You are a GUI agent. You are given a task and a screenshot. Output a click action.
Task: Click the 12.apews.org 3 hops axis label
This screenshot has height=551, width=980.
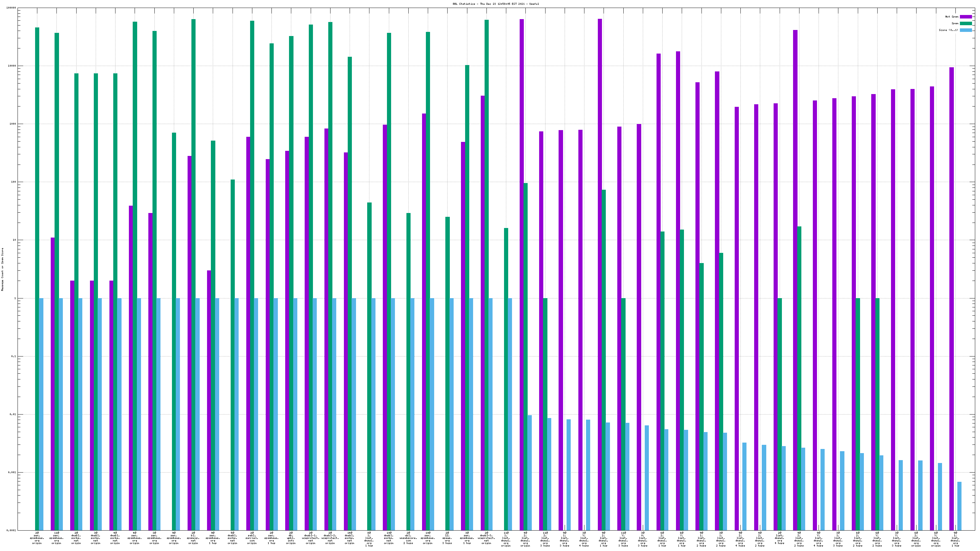point(447,538)
